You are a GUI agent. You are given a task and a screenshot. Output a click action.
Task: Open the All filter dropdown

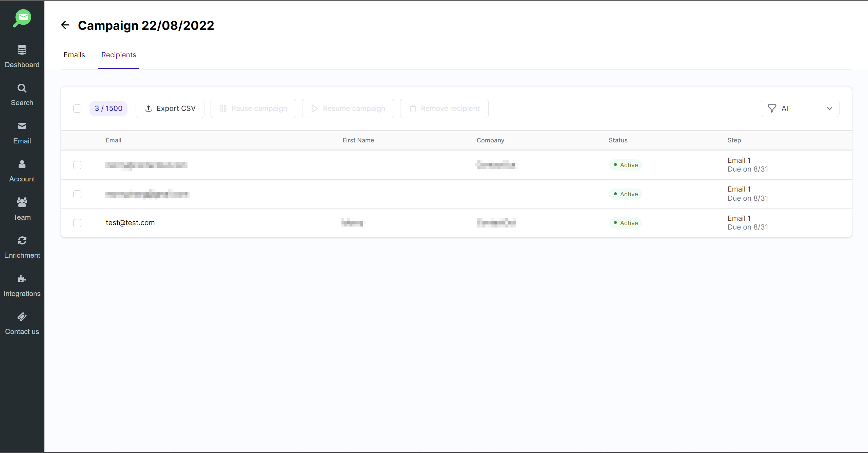click(x=800, y=109)
